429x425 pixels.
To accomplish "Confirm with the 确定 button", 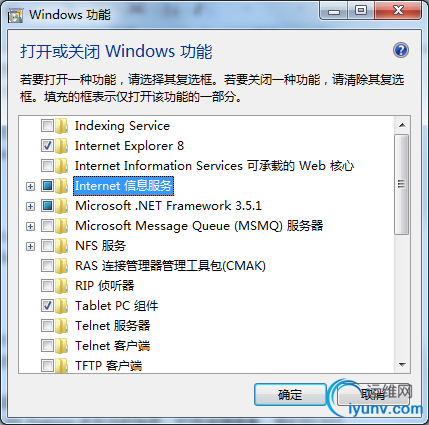I will click(290, 395).
